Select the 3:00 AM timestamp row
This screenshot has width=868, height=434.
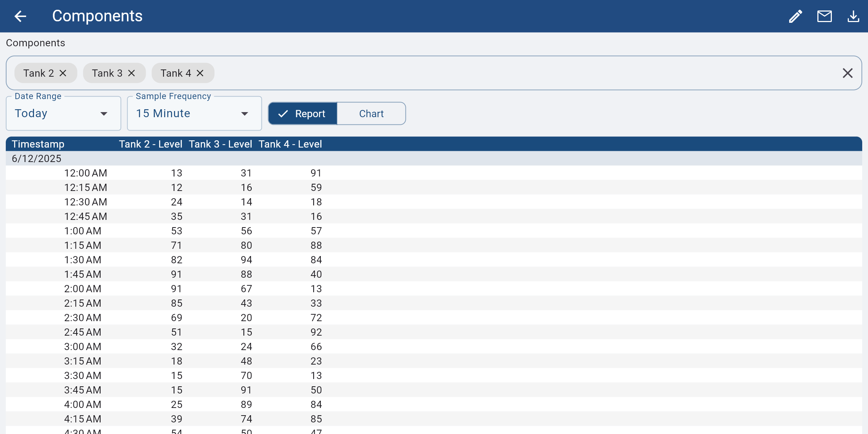[434, 346]
